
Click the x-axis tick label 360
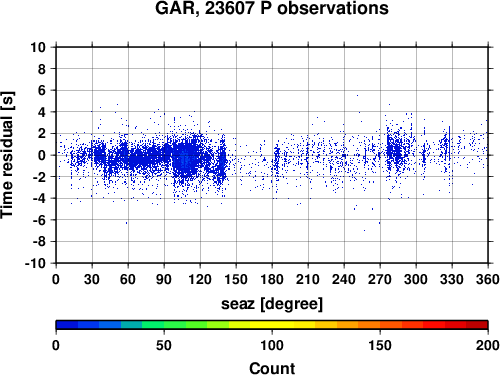point(488,279)
